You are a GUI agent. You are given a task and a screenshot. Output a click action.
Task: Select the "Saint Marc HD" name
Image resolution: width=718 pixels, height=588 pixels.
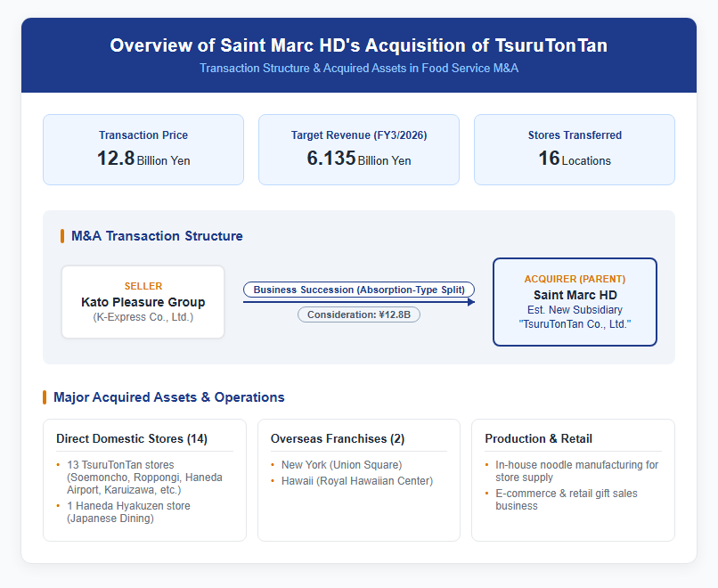click(x=575, y=295)
